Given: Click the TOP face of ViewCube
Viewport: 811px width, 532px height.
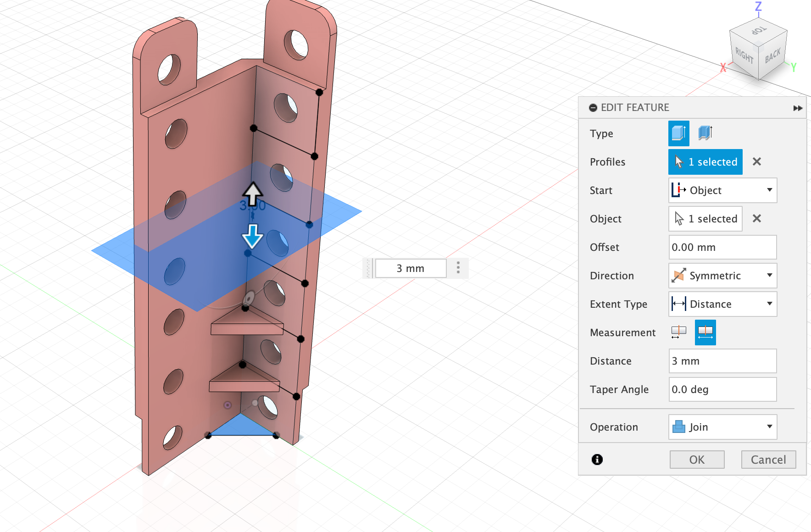Looking at the screenshot, I should [759, 31].
